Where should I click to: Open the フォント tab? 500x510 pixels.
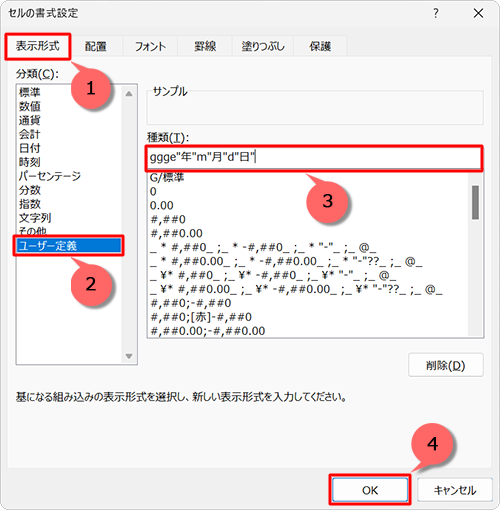(x=150, y=46)
